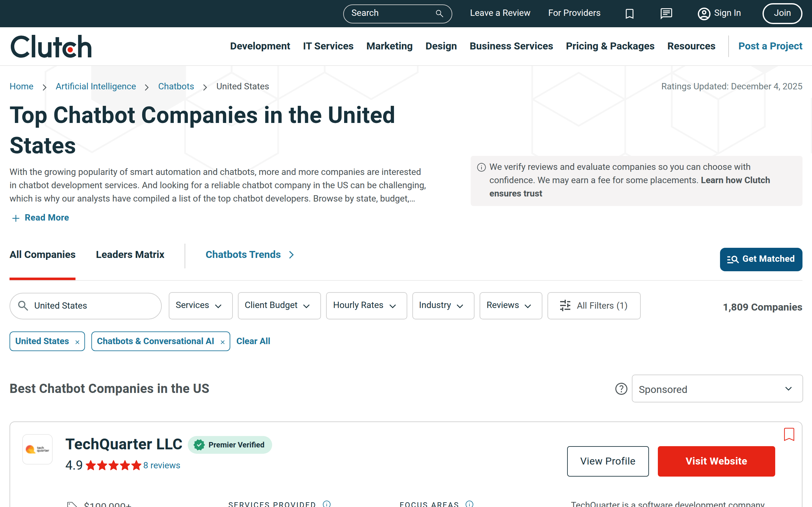Open the Services filter dropdown
This screenshot has height=507, width=812.
200,305
